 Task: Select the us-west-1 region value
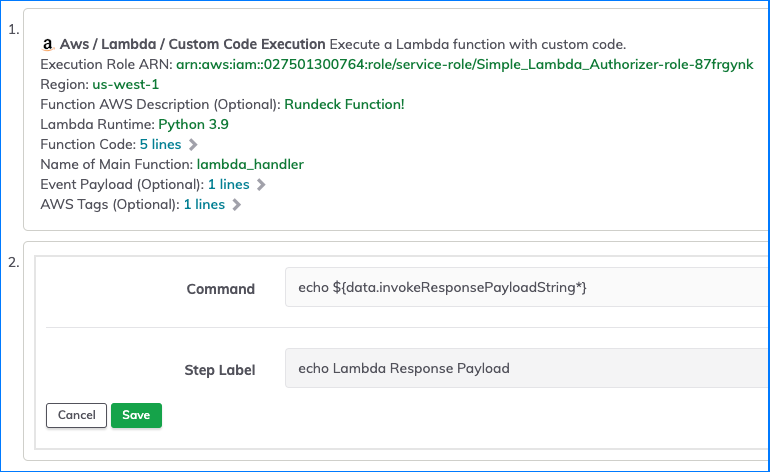[126, 84]
